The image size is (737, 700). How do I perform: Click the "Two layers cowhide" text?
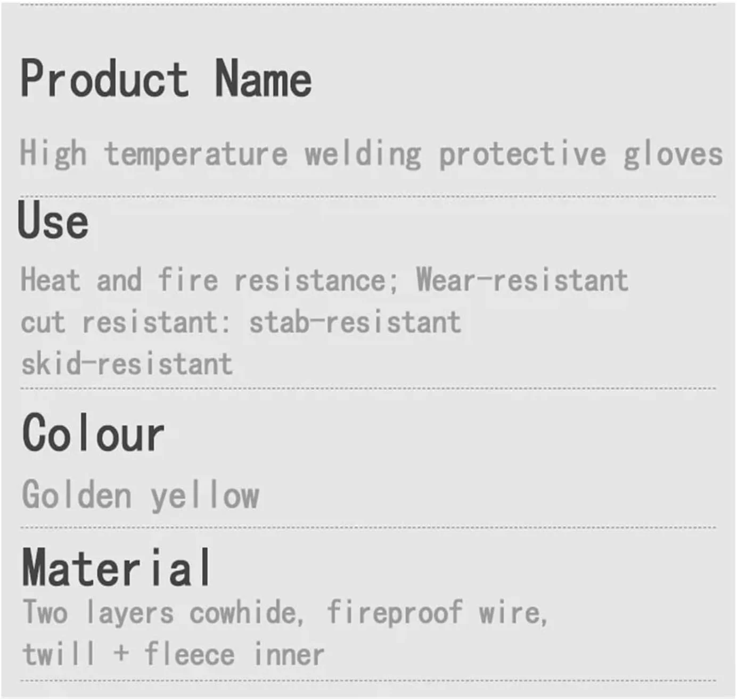pyautogui.click(x=162, y=612)
